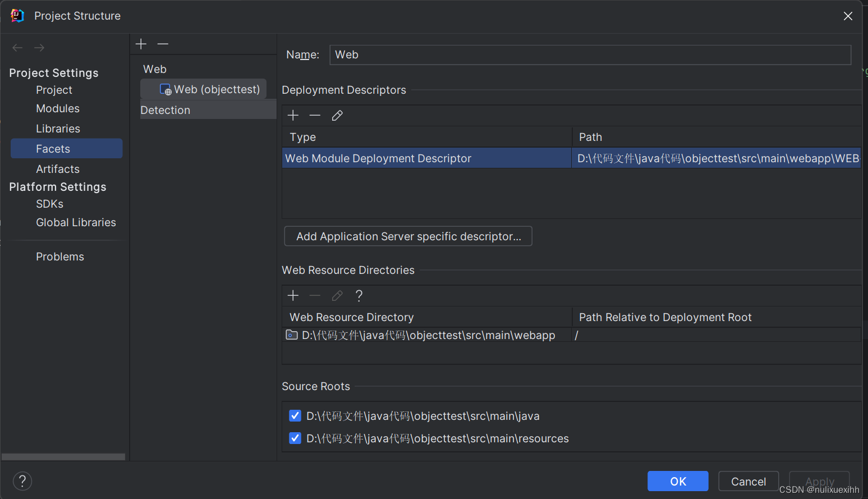Uncheck the src\main\resources source root
Viewport: 868px width, 499px height.
295,438
